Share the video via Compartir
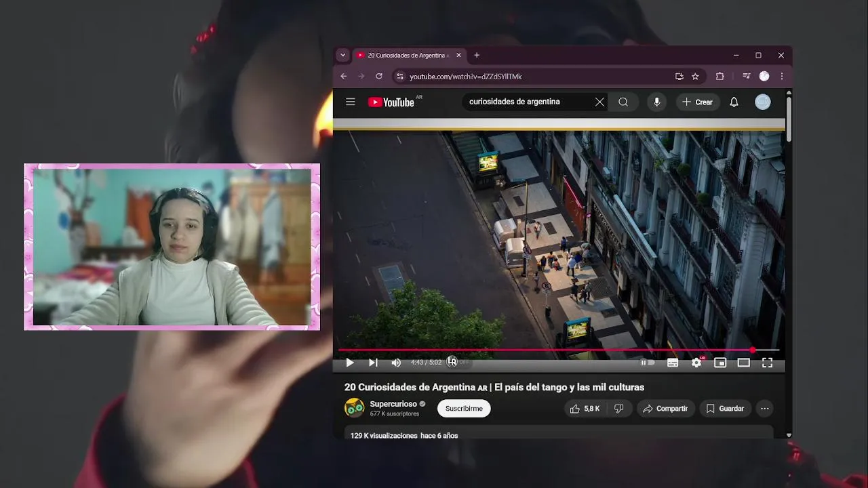Image resolution: width=868 pixels, height=488 pixels. (665, 409)
